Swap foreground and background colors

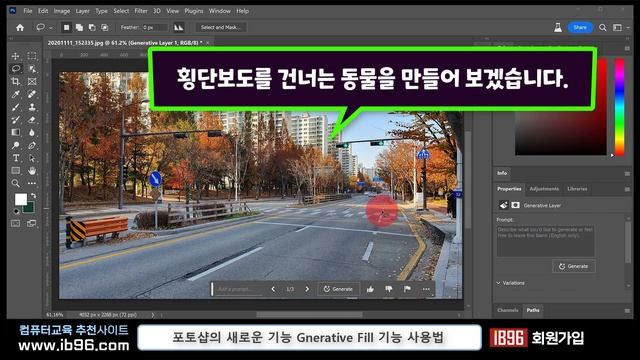33,196
